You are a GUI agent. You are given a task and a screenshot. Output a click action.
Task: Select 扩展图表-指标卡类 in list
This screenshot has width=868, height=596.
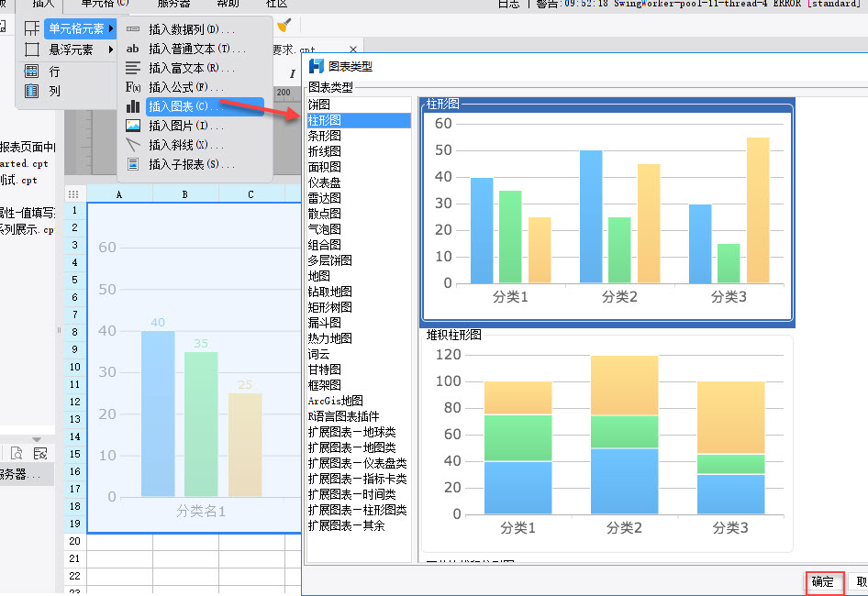point(359,479)
